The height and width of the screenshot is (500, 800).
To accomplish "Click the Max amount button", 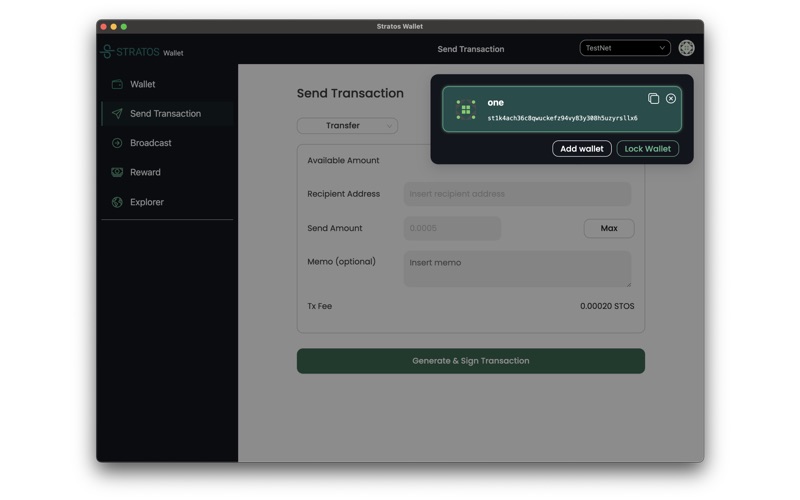I will (609, 228).
